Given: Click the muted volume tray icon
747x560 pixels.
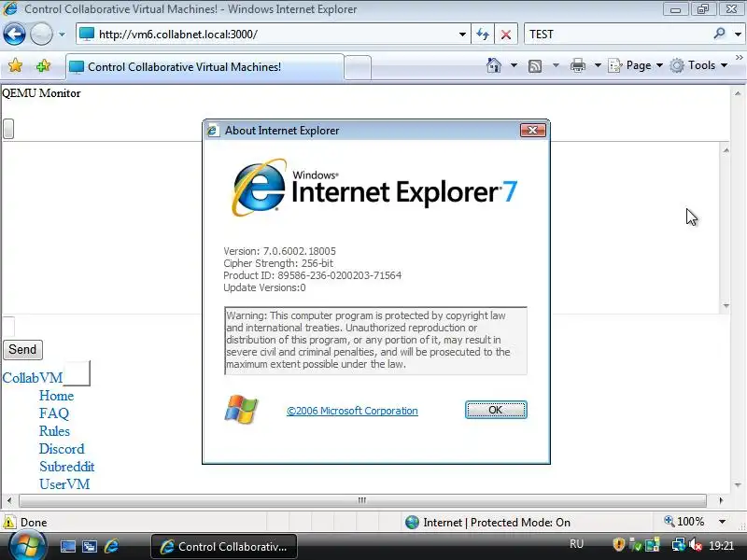Looking at the screenshot, I should point(695,544).
